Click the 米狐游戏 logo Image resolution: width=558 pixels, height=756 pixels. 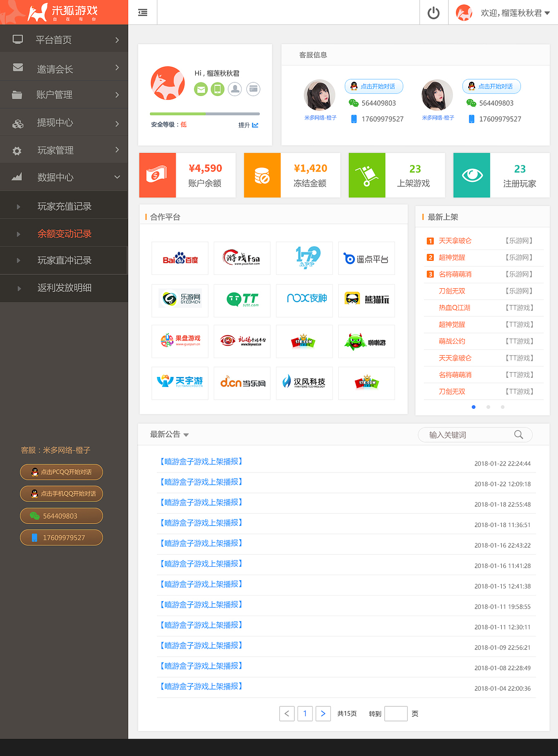64,12
